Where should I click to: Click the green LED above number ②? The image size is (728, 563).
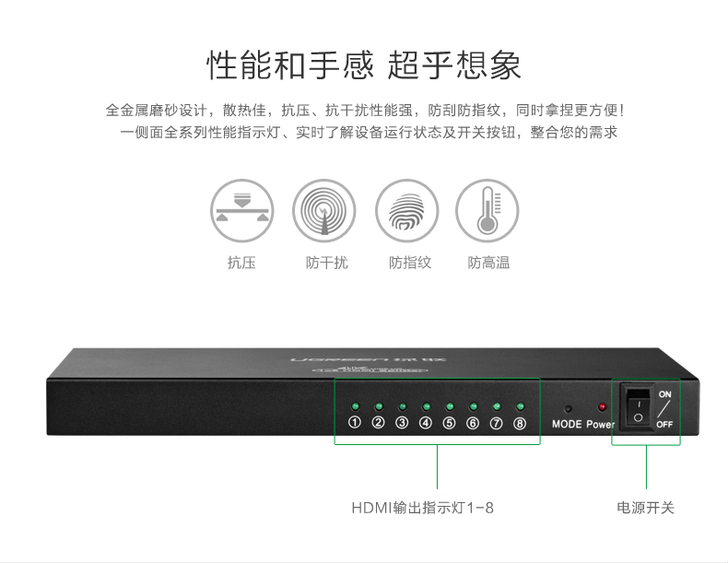pyautogui.click(x=379, y=406)
